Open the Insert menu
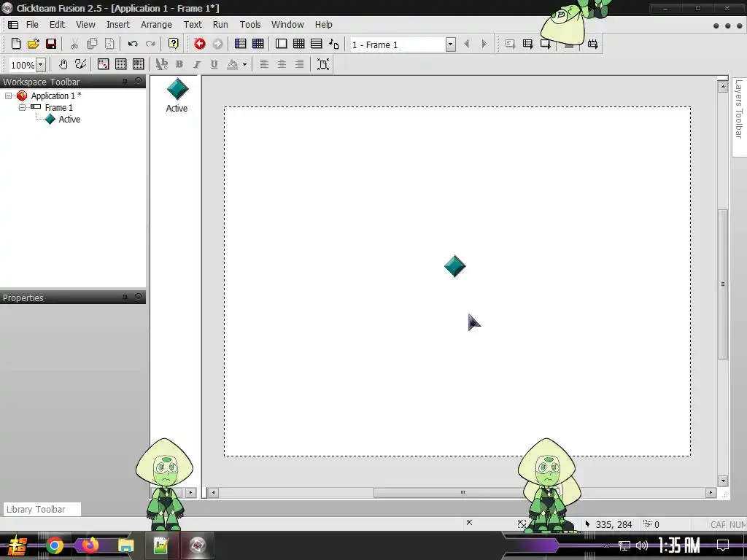This screenshot has height=560, width=747. click(x=117, y=24)
